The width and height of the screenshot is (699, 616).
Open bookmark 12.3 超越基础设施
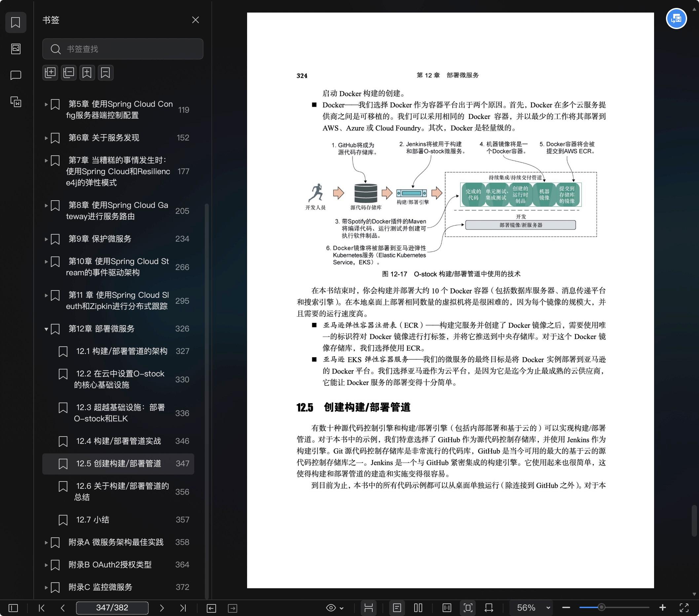coord(118,413)
